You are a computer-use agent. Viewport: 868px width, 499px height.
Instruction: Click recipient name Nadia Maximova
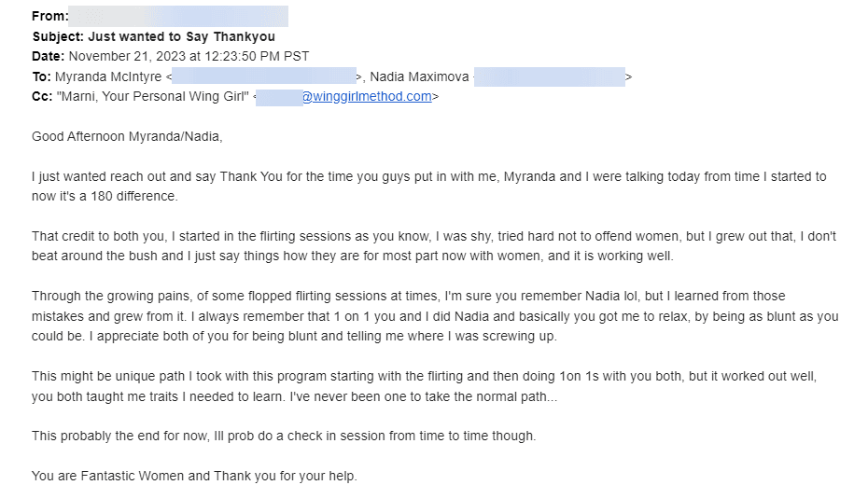419,76
